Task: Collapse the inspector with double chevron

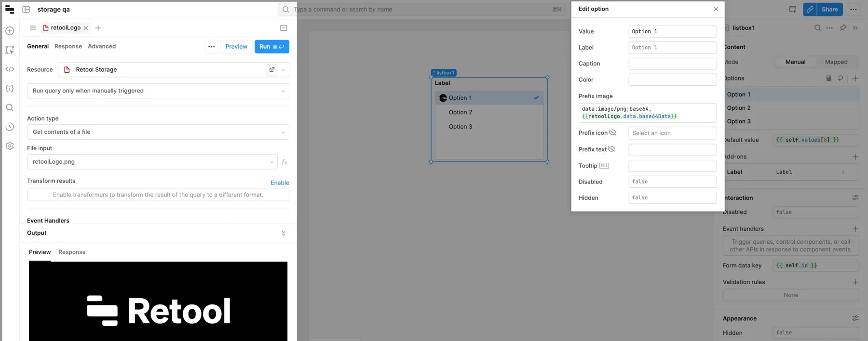Action: point(855,28)
